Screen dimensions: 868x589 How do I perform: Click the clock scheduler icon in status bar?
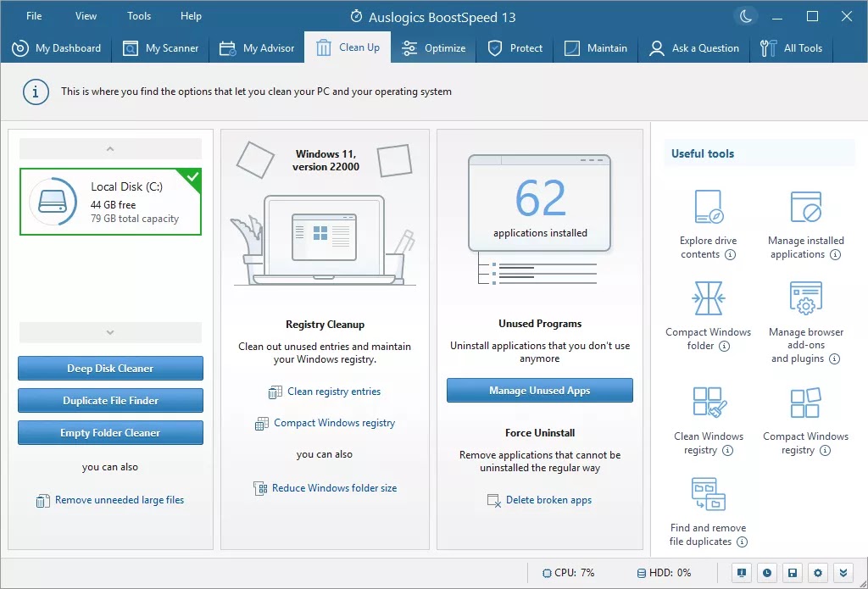766,572
